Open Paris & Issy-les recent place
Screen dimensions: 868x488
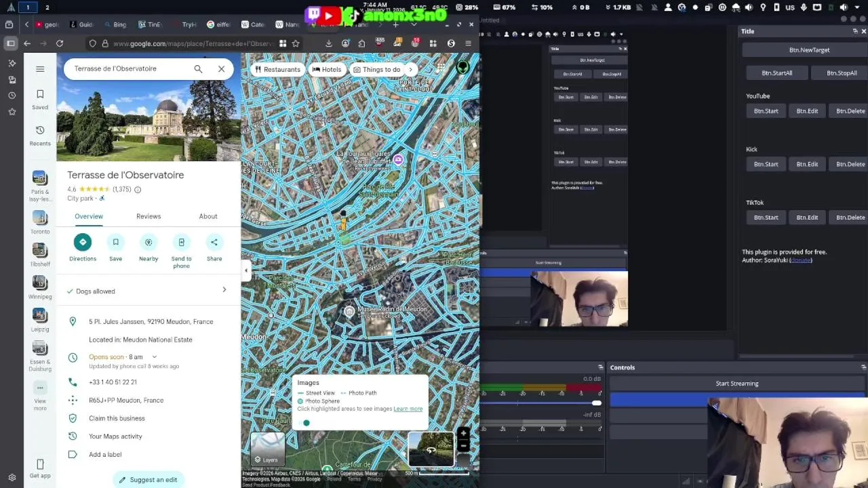[x=39, y=186]
